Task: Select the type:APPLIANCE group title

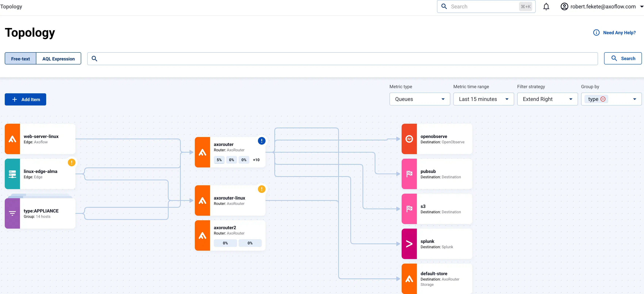Action: (x=41, y=211)
